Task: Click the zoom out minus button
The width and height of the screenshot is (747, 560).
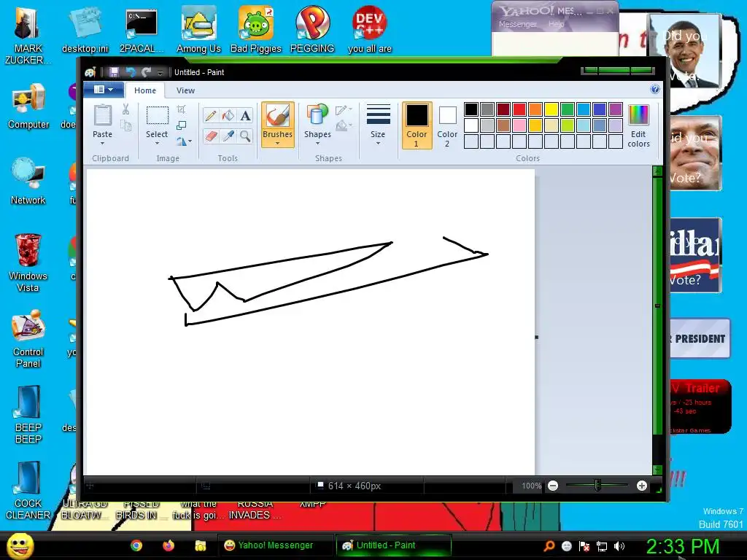Action: 553,486
